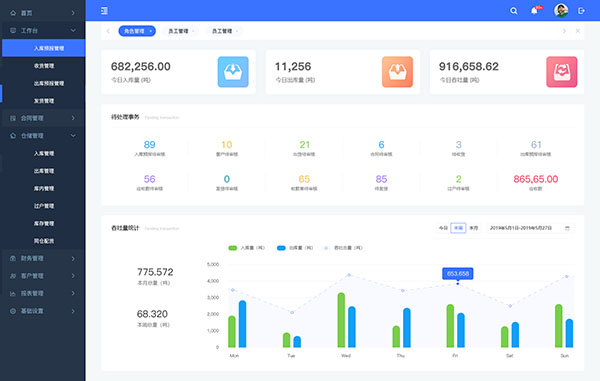This screenshot has width=600, height=381.
Task: Open search via the magnifier icon
Action: [514, 11]
